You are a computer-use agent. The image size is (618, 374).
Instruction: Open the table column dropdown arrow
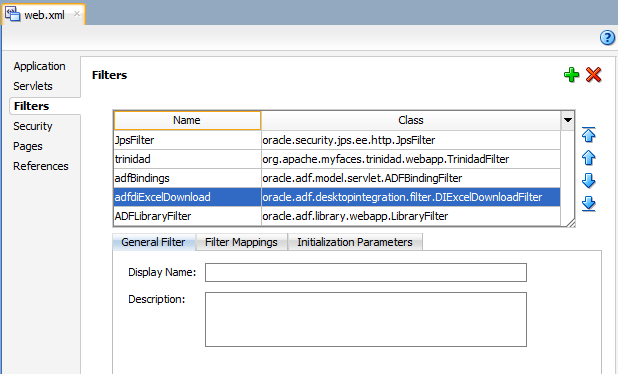pos(568,120)
